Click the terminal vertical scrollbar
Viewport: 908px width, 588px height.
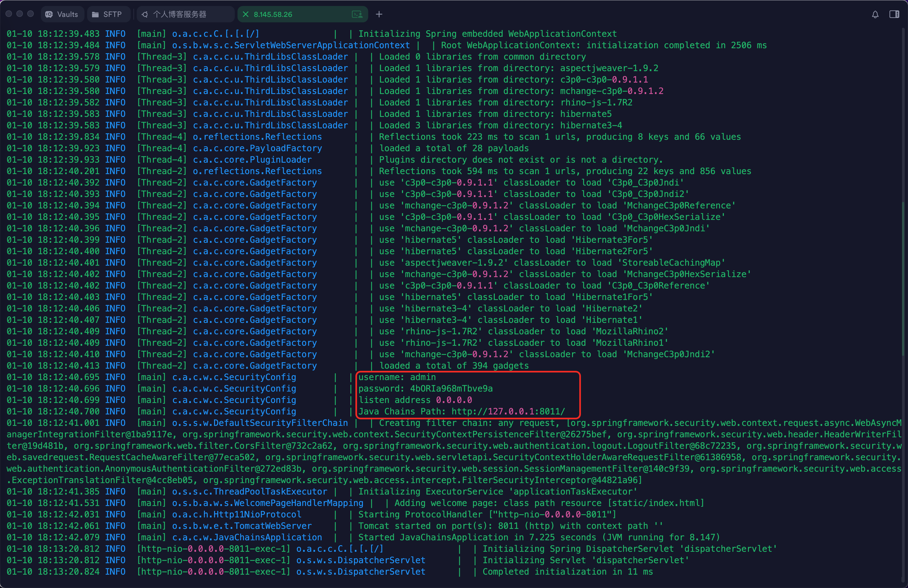(x=903, y=278)
